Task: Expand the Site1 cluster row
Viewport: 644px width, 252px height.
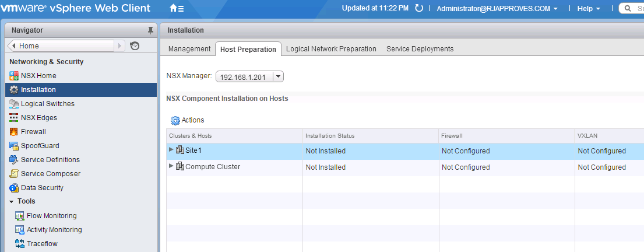Action: click(171, 149)
